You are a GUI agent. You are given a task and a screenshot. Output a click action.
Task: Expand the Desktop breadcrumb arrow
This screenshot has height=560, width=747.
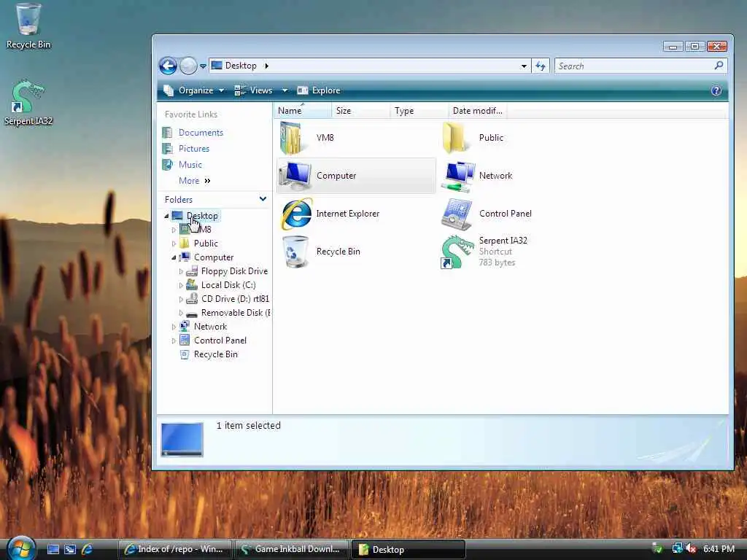pyautogui.click(x=266, y=66)
